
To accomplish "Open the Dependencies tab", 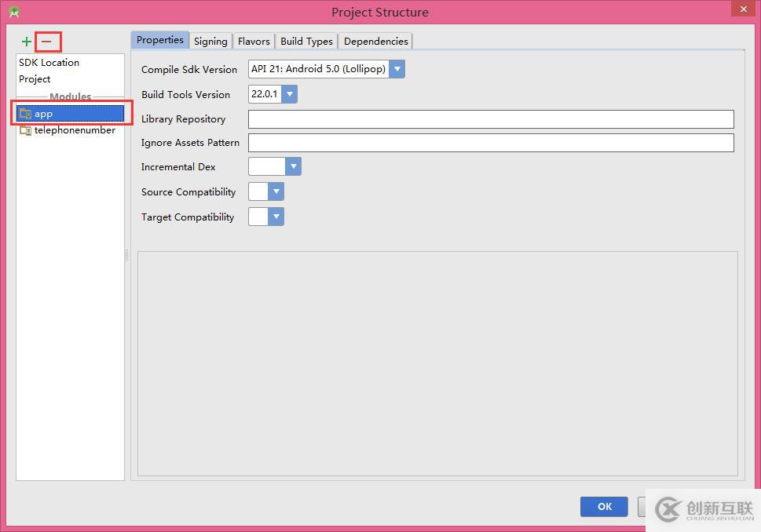I will (375, 42).
